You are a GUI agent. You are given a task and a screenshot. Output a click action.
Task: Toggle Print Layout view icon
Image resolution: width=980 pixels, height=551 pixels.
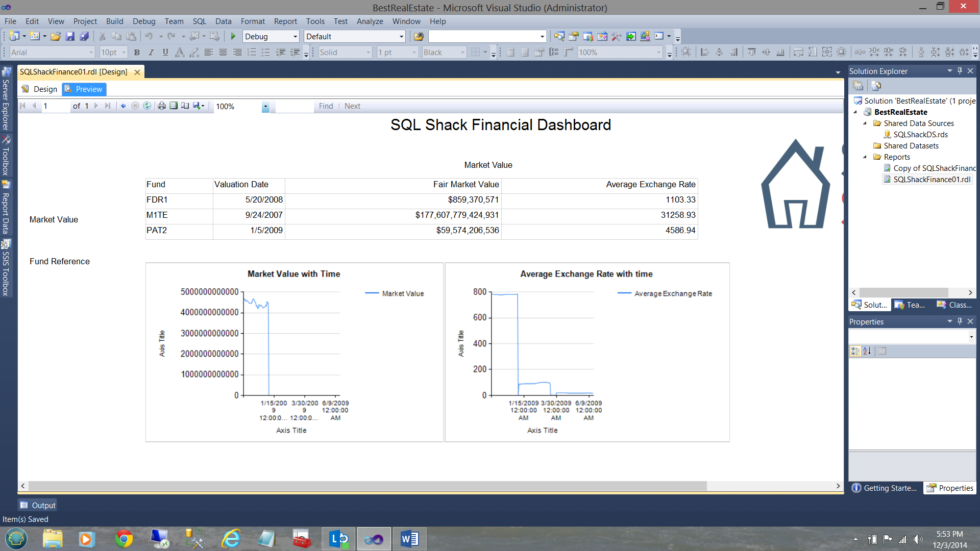click(174, 106)
